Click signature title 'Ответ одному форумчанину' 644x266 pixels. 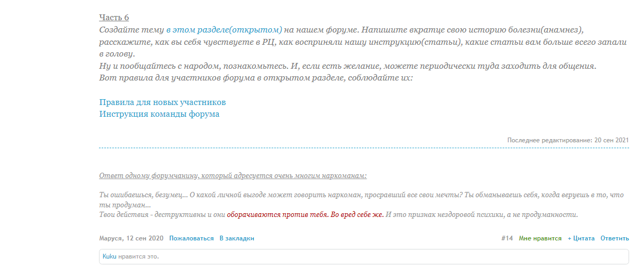(233, 176)
